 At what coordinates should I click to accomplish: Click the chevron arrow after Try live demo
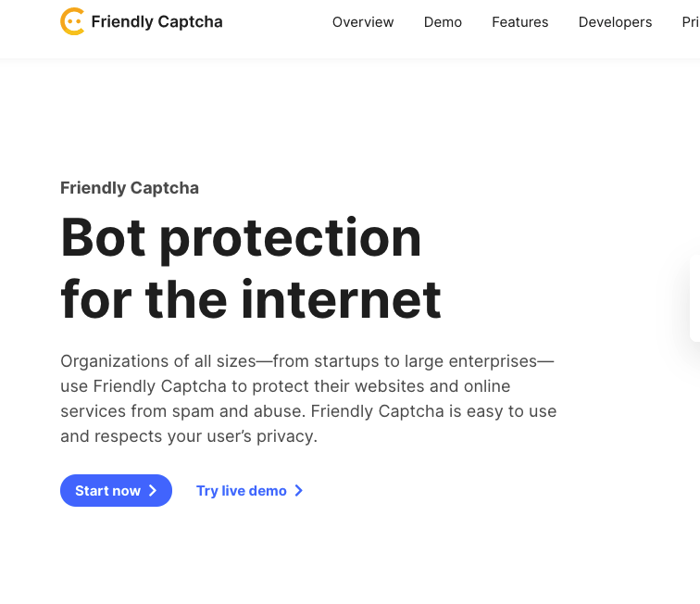[x=299, y=491]
